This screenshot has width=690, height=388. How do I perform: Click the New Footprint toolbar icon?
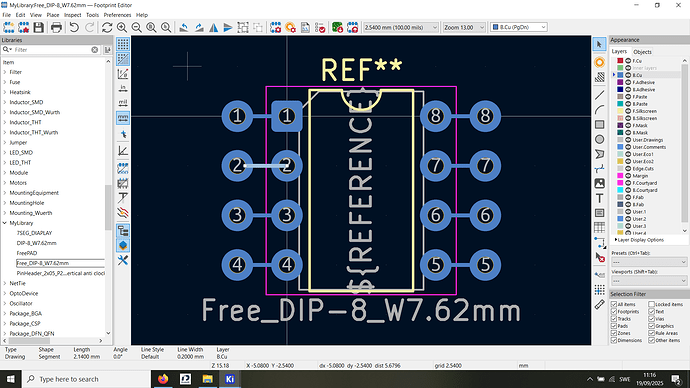[8, 27]
